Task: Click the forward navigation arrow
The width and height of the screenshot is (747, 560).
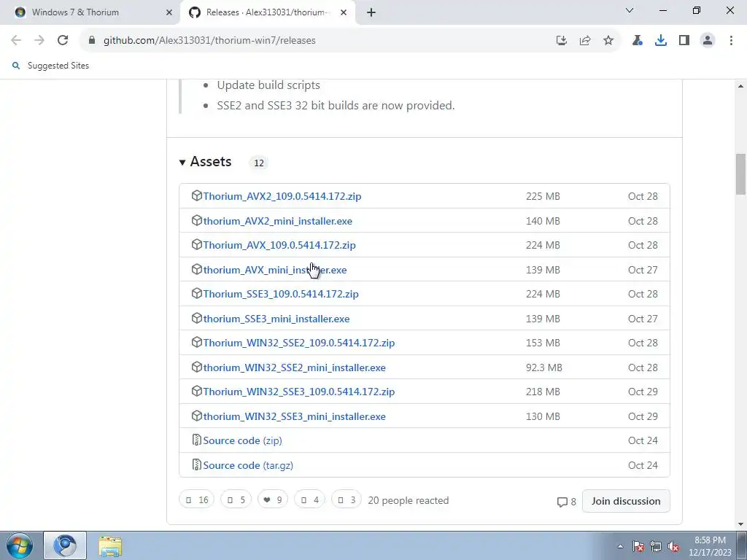Action: click(x=39, y=41)
